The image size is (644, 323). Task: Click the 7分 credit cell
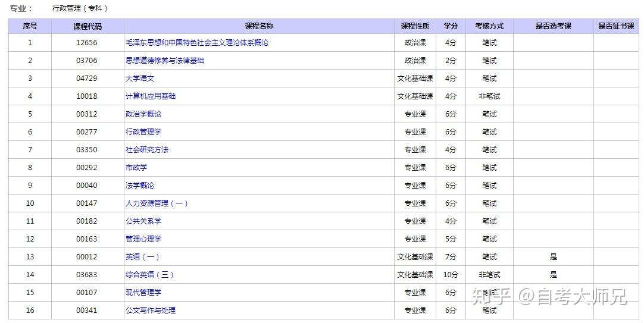tap(451, 257)
